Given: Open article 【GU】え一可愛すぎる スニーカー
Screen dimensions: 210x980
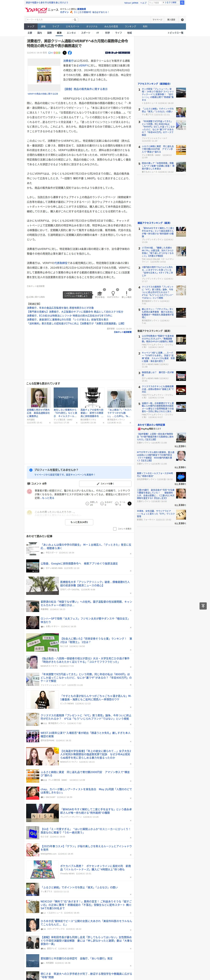Looking at the screenshot, I should [x=86, y=831].
